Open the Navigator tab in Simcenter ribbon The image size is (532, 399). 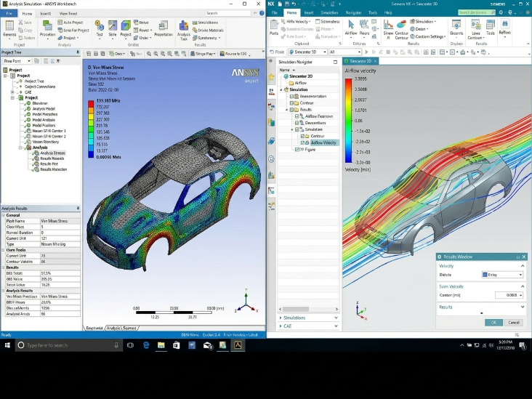click(353, 12)
